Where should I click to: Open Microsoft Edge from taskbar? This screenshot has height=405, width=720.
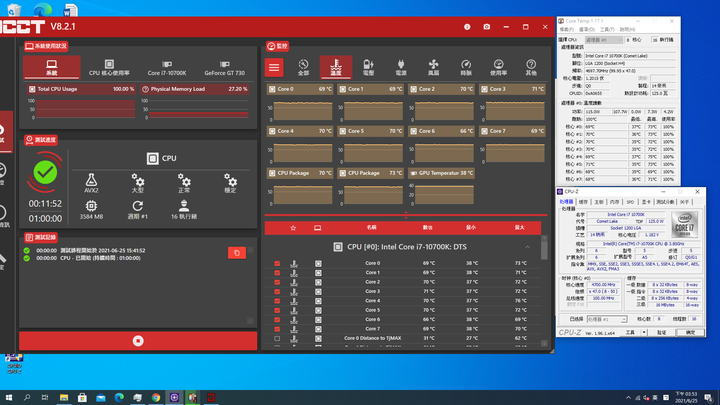point(119,397)
